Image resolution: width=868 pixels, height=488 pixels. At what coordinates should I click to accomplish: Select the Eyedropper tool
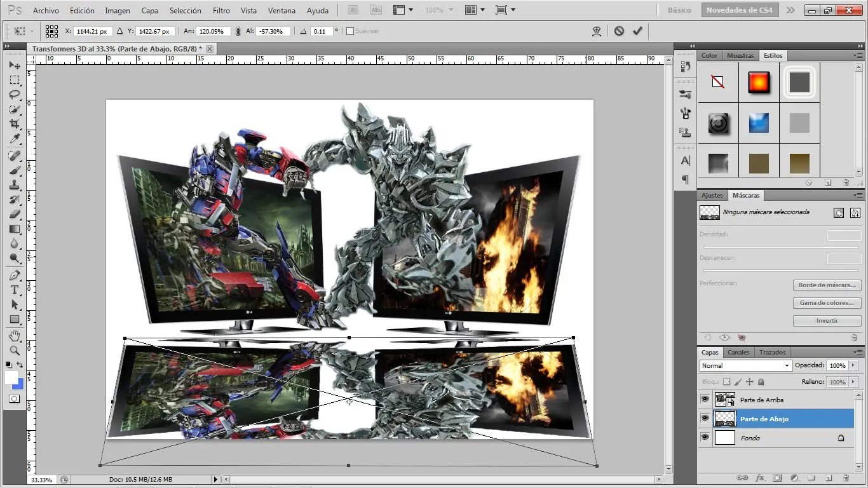tap(15, 139)
